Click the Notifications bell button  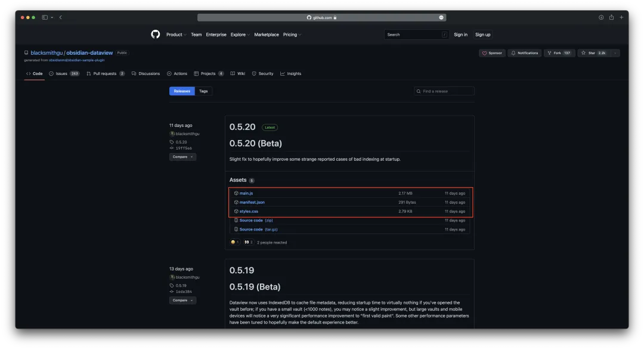[x=525, y=53]
